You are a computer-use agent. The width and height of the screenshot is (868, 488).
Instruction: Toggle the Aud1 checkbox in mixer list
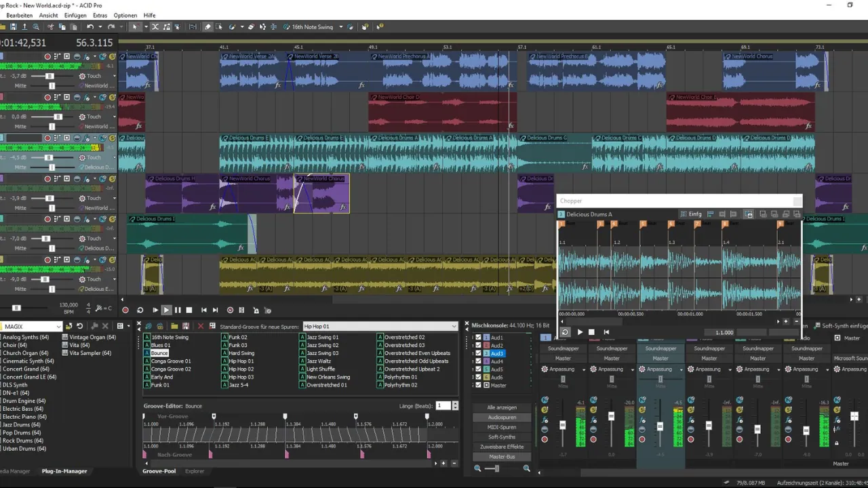(478, 337)
